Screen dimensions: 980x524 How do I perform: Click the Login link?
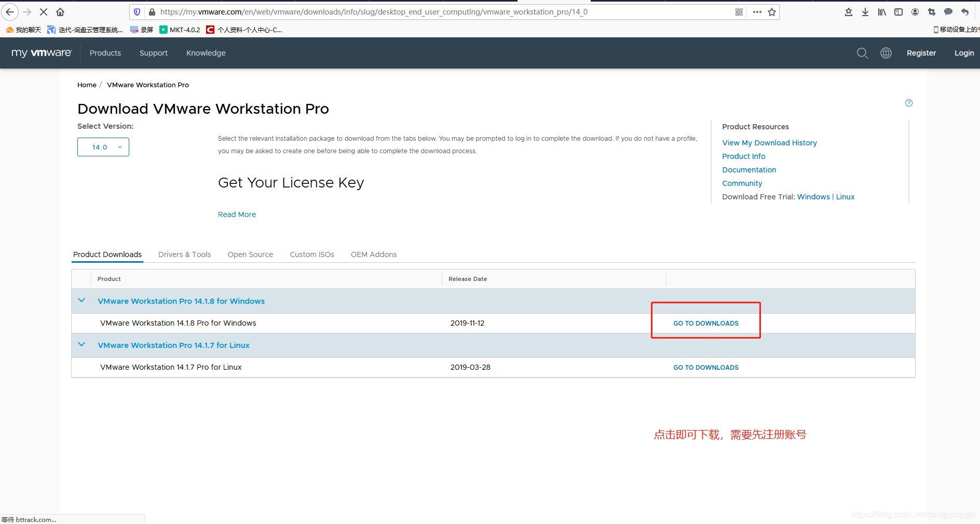click(x=964, y=53)
